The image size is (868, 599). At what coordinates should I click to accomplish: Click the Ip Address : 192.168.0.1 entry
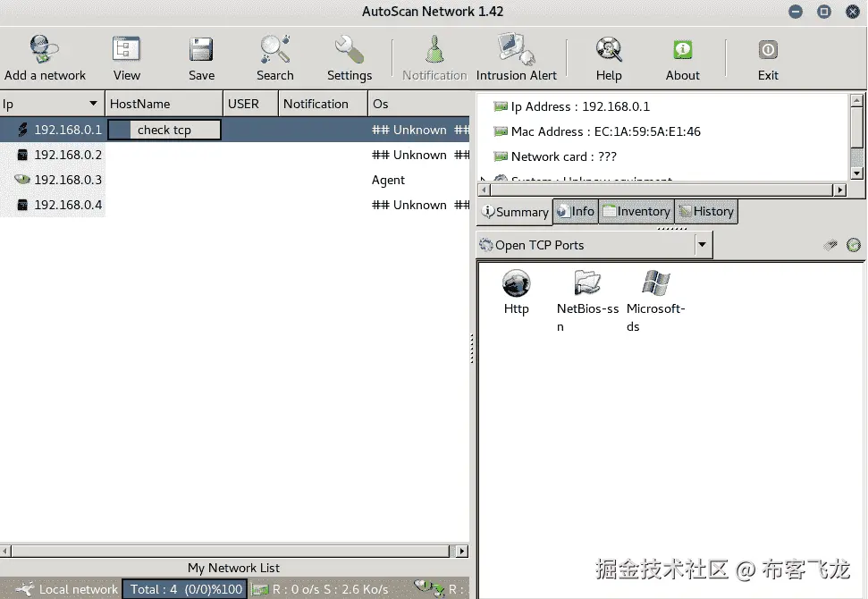[x=580, y=106]
